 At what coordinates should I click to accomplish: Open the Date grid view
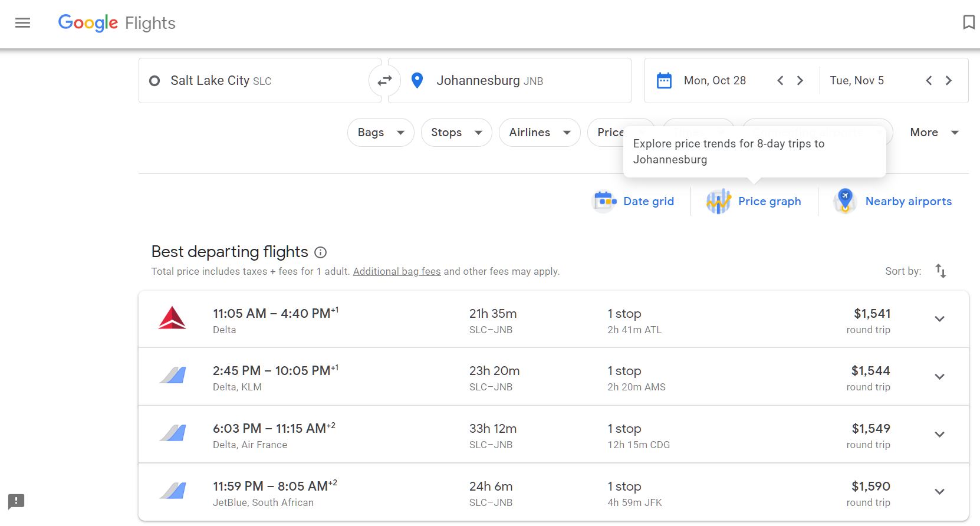click(x=633, y=202)
